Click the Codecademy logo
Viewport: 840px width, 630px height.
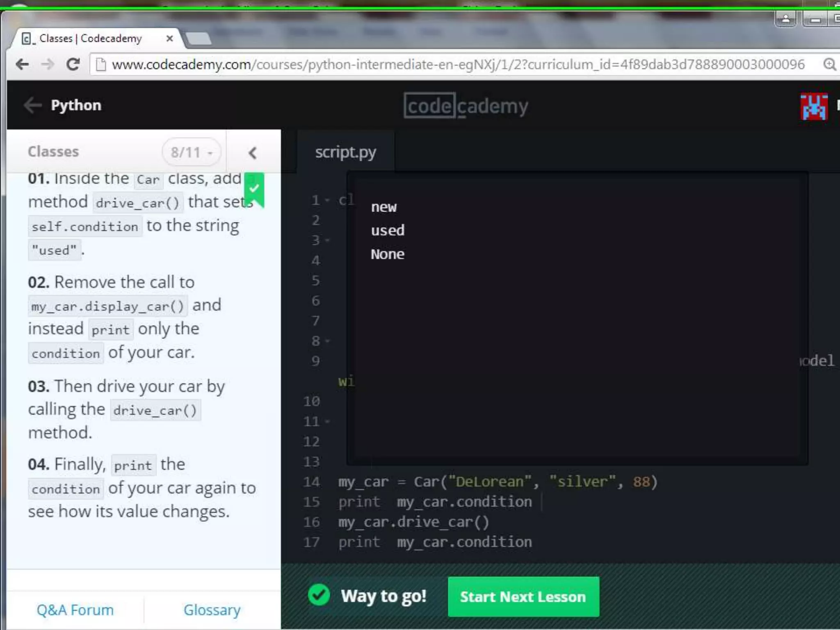pos(466,106)
